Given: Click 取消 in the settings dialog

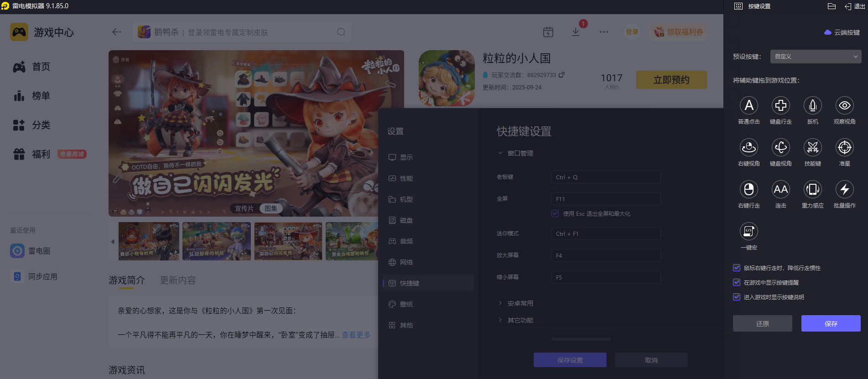Looking at the screenshot, I should point(651,360).
